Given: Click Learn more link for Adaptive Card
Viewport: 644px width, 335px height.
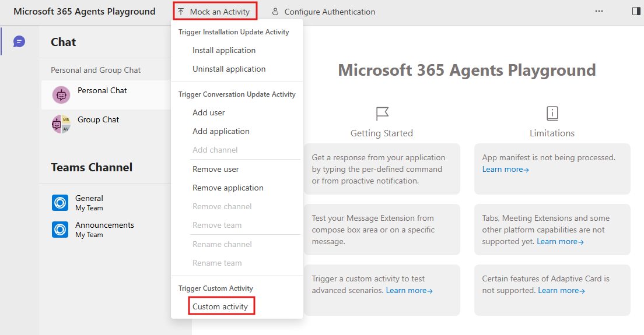Looking at the screenshot, I should pyautogui.click(x=561, y=291).
